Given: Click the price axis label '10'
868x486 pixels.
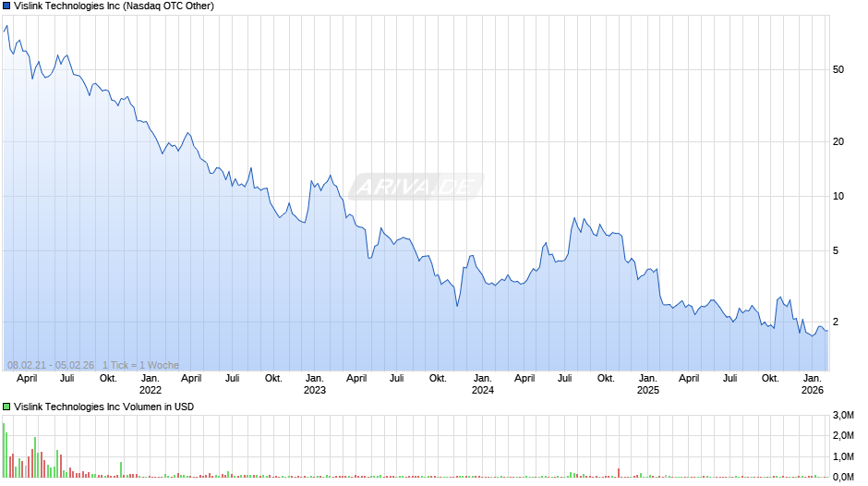Looking at the screenshot, I should pos(838,196).
